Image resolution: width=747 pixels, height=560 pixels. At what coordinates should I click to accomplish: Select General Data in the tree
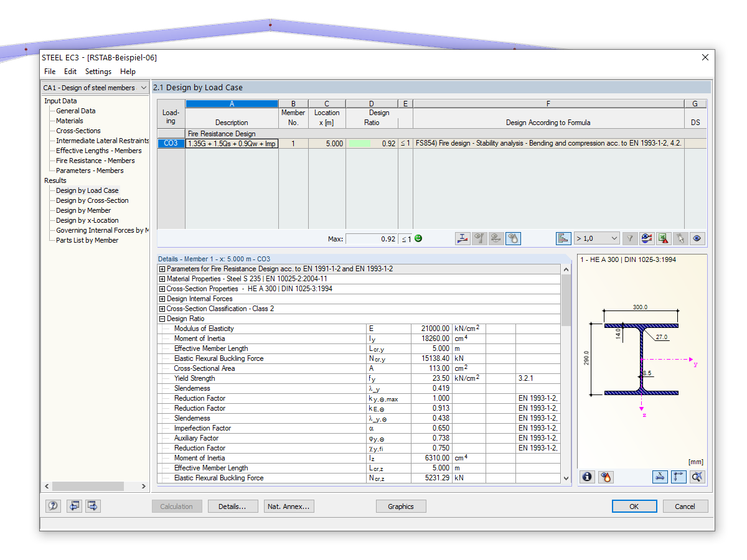(x=75, y=111)
